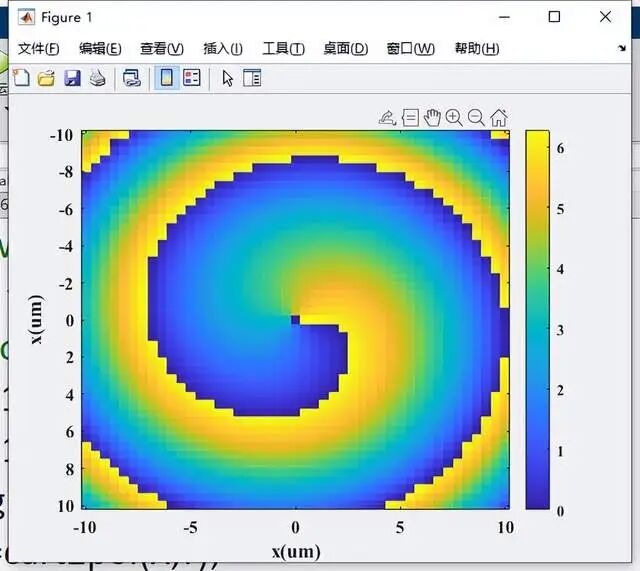The image size is (640, 571).
Task: Print the figure using the printer icon
Action: [x=97, y=78]
